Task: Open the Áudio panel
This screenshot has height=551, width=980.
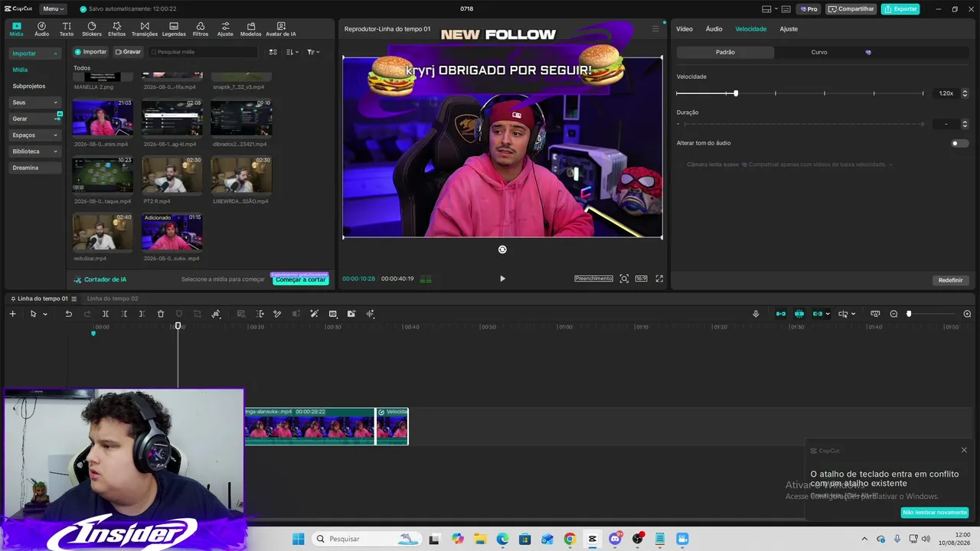Action: (41, 29)
